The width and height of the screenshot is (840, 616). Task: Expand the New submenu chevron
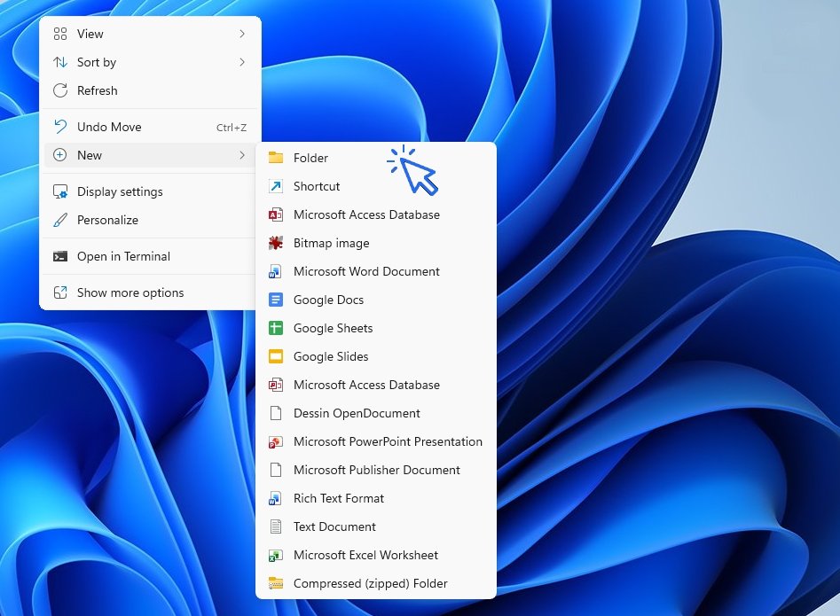(x=241, y=155)
